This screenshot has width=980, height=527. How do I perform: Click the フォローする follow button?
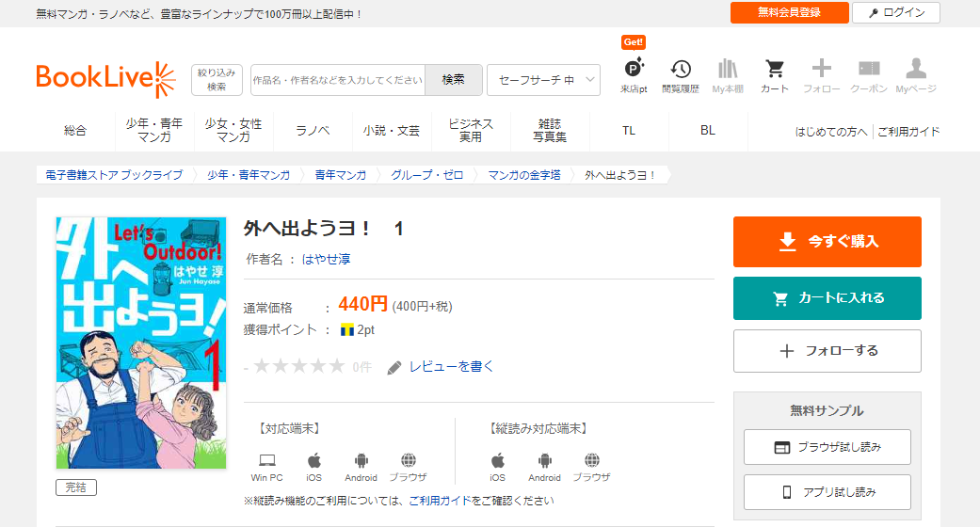[827, 351]
